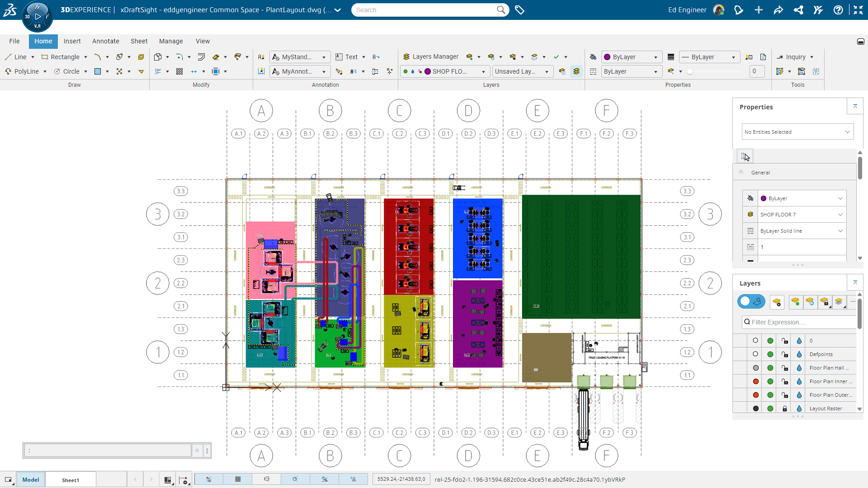Switch to the Sheet1 tab
Screen dimensions: 868x488
click(71, 480)
